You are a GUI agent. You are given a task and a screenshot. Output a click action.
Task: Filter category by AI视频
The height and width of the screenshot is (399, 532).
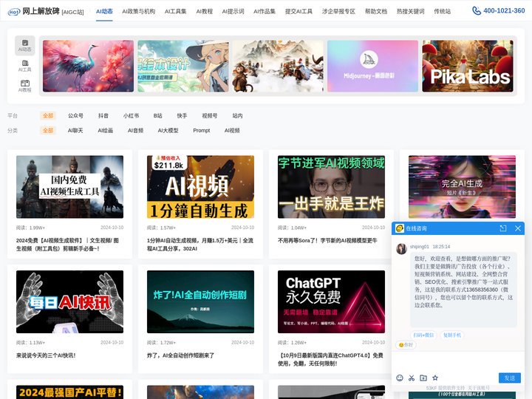(x=232, y=130)
